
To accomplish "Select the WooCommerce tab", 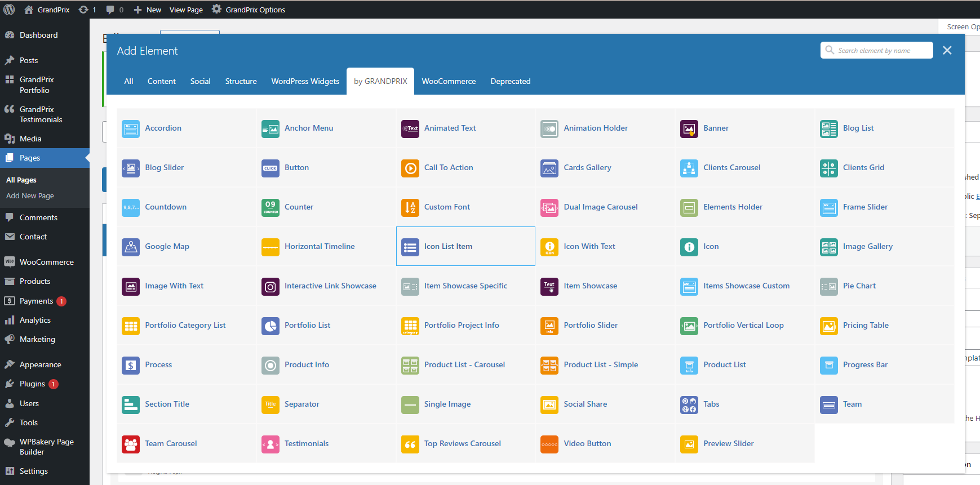I will click(x=449, y=81).
